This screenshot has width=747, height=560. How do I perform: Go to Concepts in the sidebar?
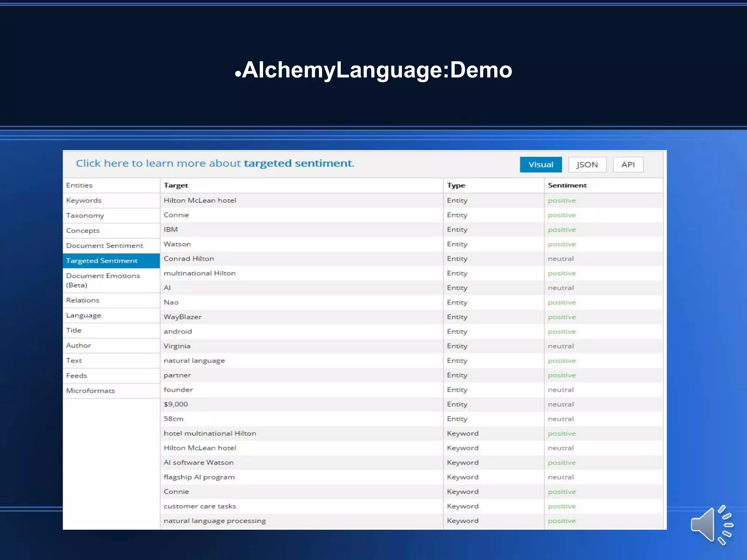coord(83,230)
